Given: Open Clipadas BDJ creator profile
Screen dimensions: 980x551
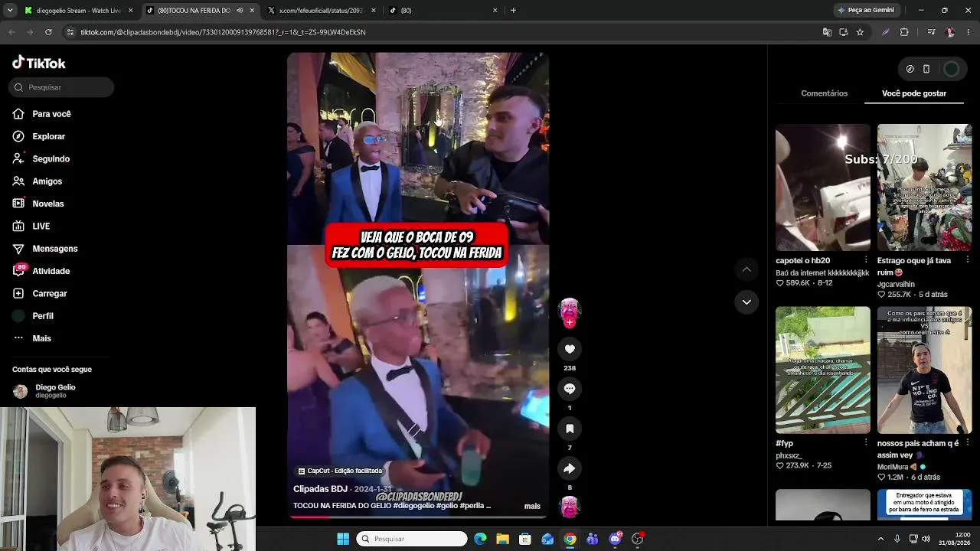Looking at the screenshot, I should (x=320, y=489).
